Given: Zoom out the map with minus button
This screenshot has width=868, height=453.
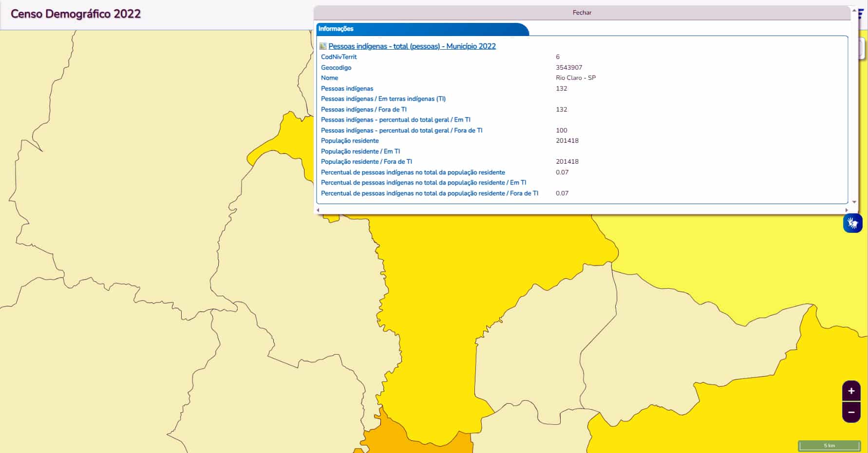Looking at the screenshot, I should click(851, 413).
